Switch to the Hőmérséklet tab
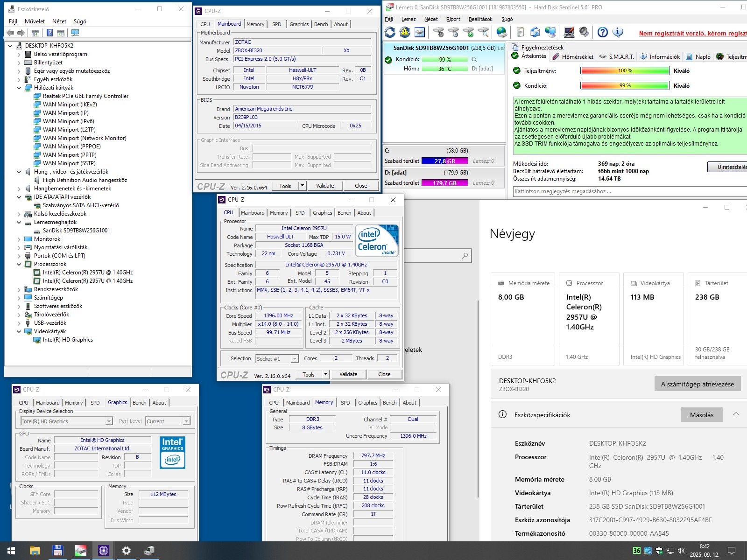 point(572,56)
